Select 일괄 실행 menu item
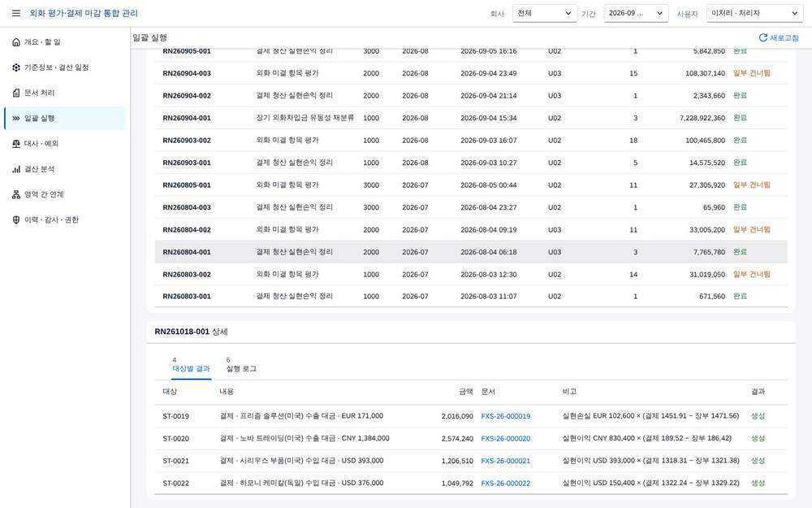Screen dimensions: 812x508 65,118
